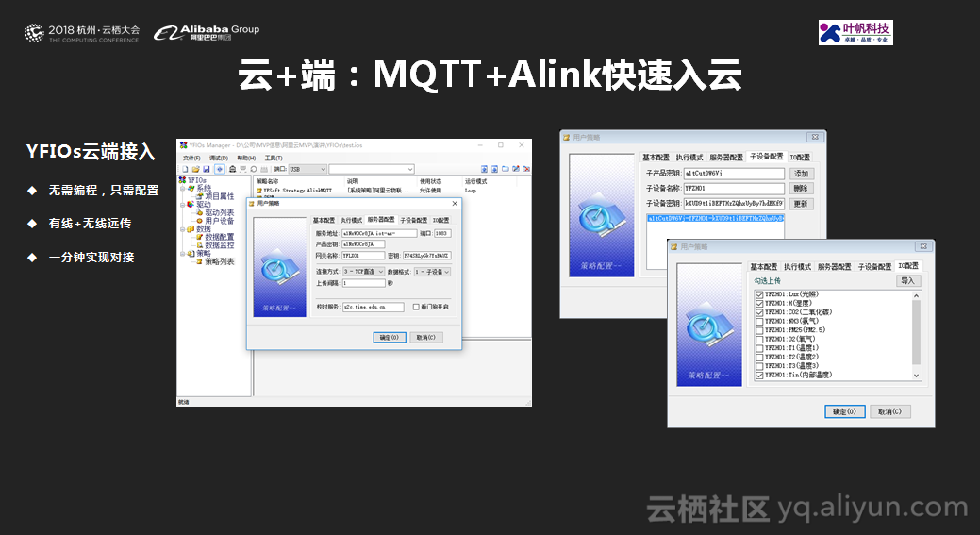This screenshot has width=980, height=535.
Task: Open the 连接方式 TCP dropdown
Action: coord(363,271)
